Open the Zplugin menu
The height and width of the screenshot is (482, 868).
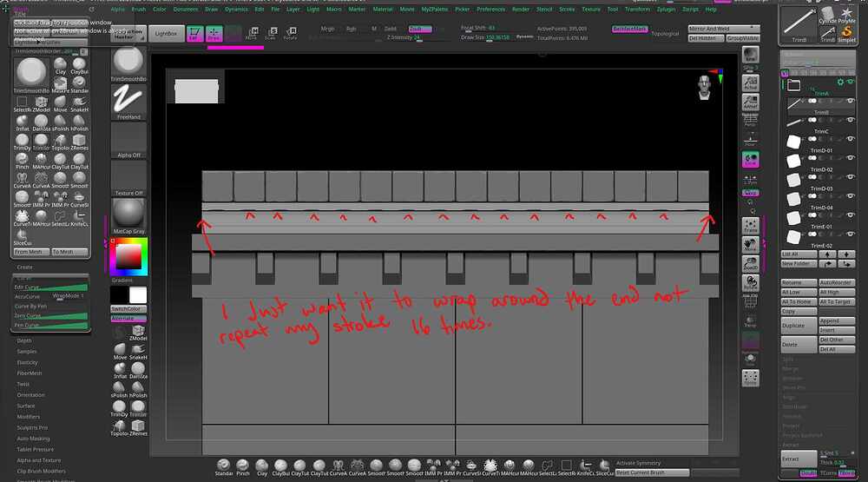pos(666,10)
